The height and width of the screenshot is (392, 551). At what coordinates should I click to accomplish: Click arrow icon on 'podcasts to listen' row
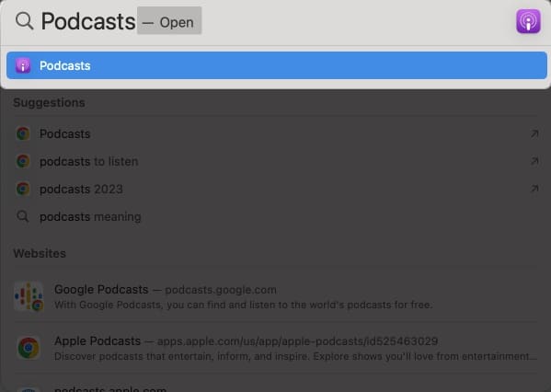coord(534,161)
